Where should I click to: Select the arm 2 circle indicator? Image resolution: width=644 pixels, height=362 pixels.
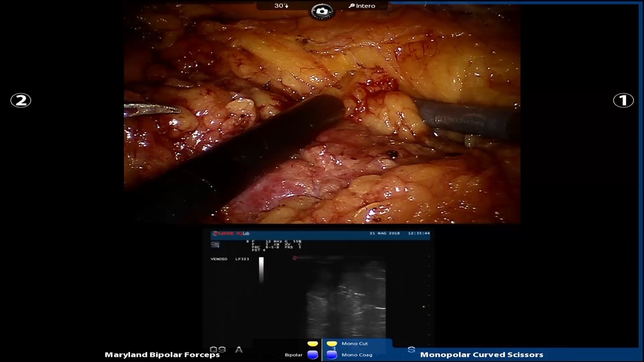click(x=21, y=100)
